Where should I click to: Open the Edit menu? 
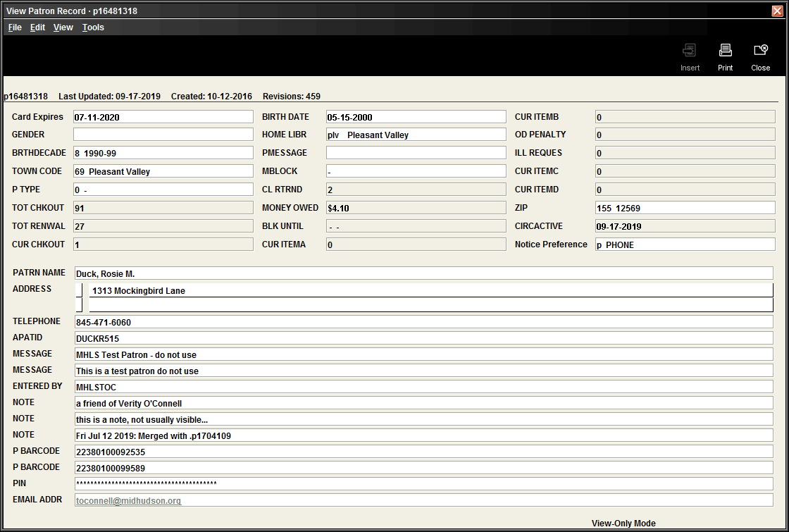click(x=37, y=27)
